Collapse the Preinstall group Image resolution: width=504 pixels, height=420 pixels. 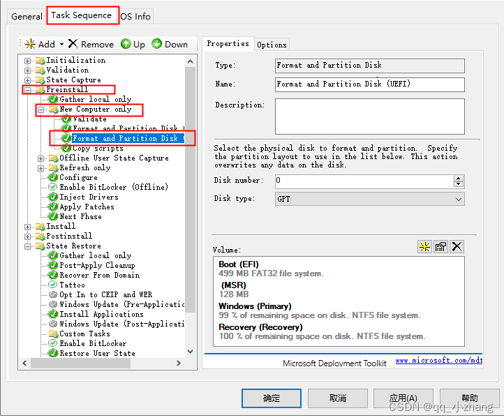tap(28, 90)
